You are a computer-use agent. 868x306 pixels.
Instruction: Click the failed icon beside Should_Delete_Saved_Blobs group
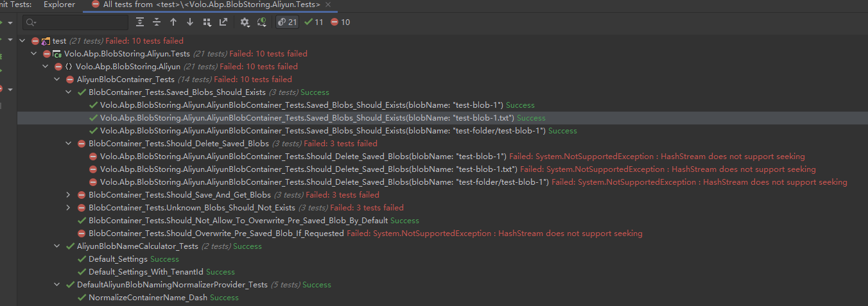tap(82, 144)
